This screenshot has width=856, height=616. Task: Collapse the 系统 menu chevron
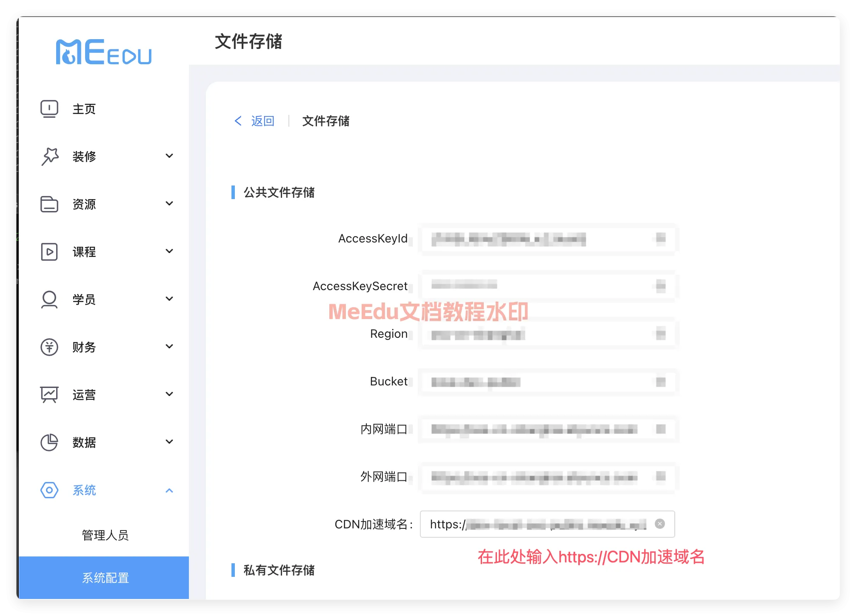[169, 491]
